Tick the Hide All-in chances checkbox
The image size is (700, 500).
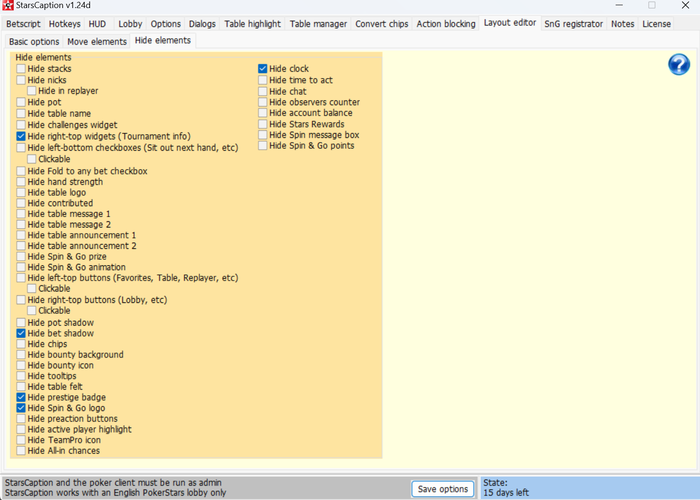(x=21, y=451)
